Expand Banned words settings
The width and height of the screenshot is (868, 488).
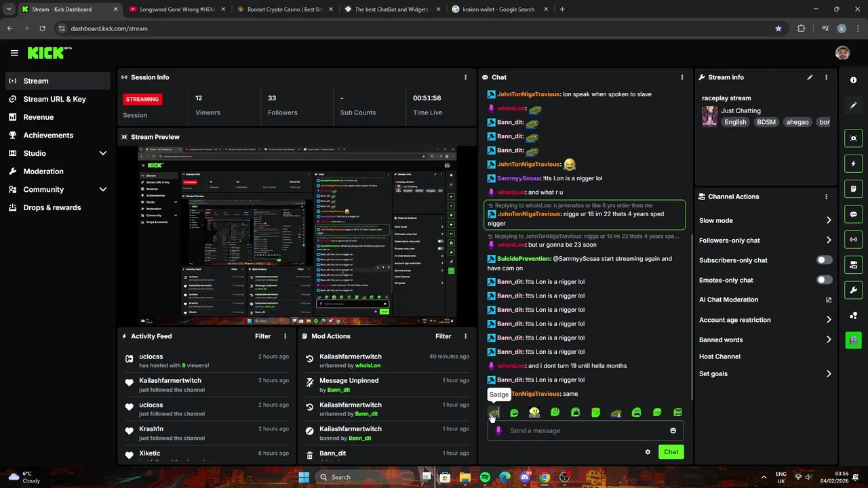(x=828, y=340)
